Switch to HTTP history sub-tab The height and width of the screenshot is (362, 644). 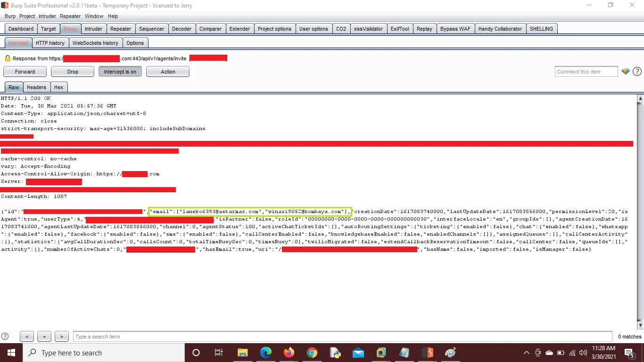pos(50,43)
